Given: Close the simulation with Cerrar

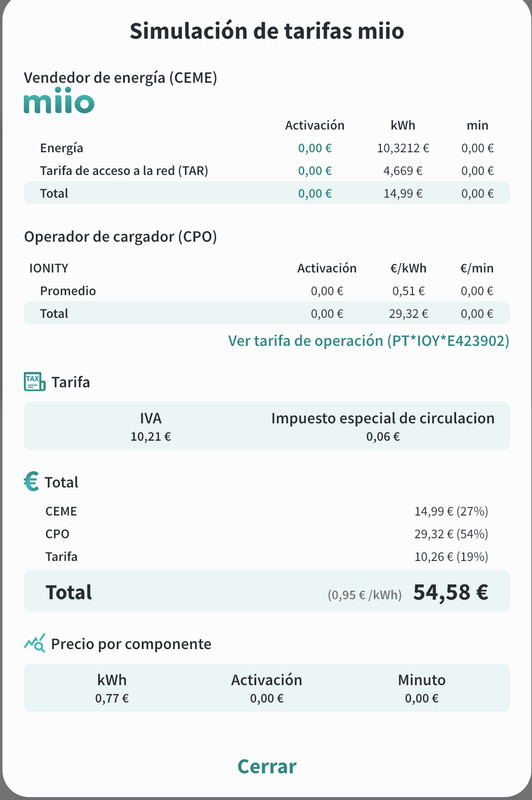Looking at the screenshot, I should coord(267,766).
